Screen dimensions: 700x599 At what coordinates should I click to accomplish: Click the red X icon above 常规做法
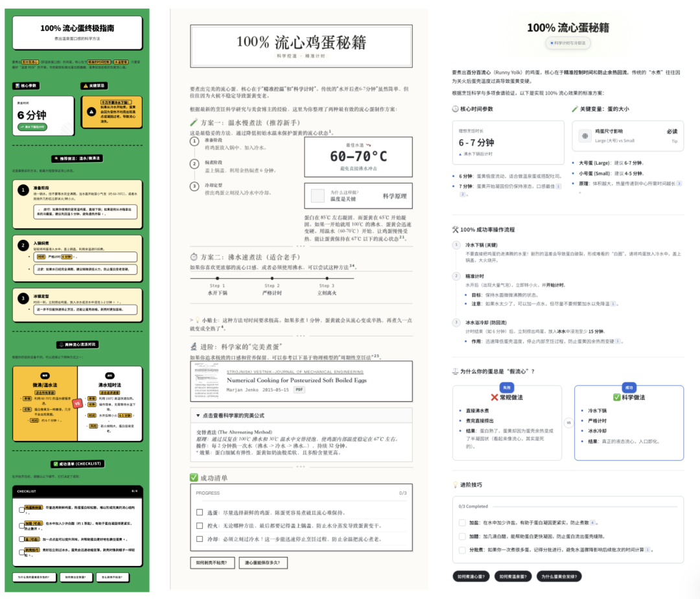click(x=495, y=397)
